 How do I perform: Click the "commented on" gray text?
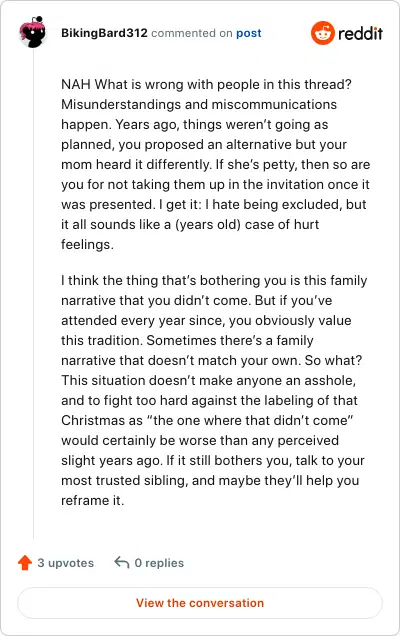(191, 33)
